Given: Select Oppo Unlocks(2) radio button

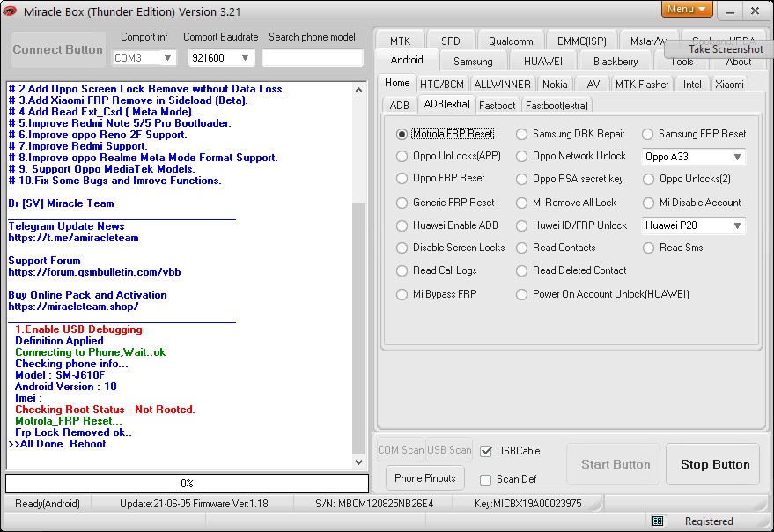Looking at the screenshot, I should click(x=648, y=179).
